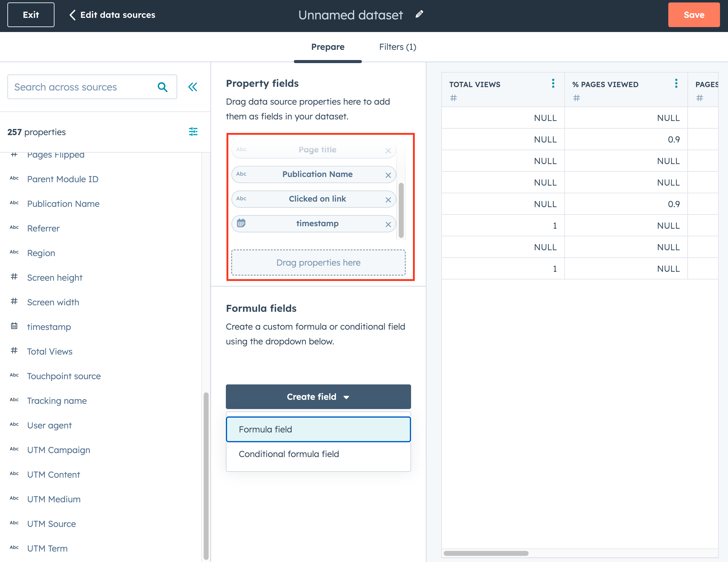The width and height of the screenshot is (728, 562).
Task: Select the Screen width property
Action: (53, 302)
